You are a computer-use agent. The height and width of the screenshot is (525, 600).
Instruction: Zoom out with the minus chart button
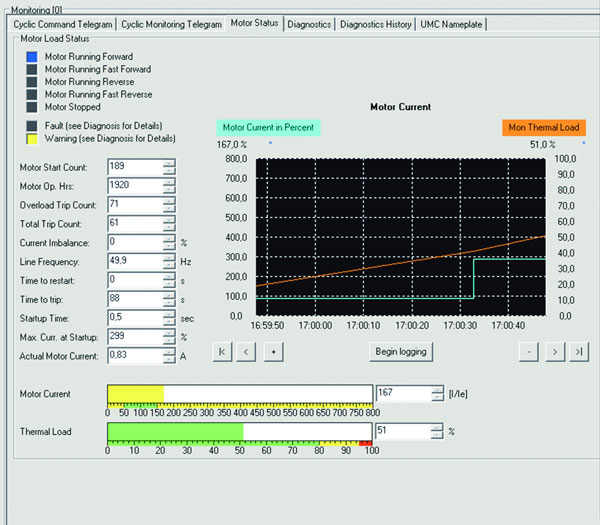click(529, 352)
